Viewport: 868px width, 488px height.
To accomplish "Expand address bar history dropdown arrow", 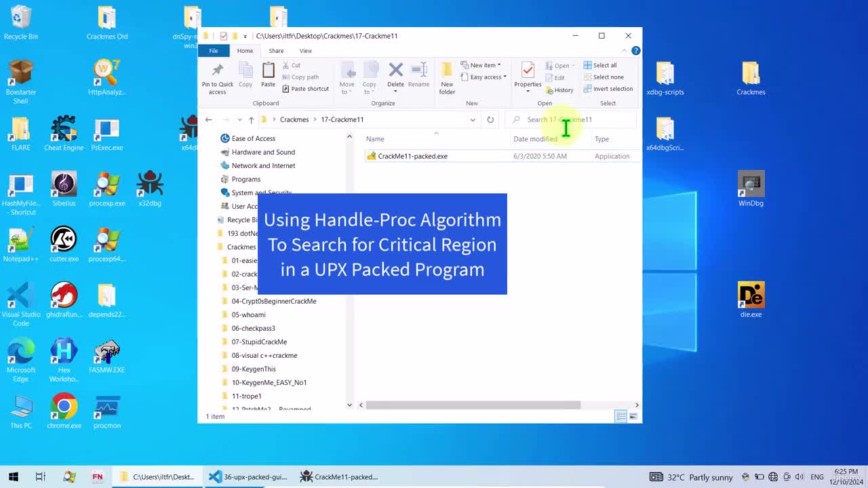I will 473,119.
